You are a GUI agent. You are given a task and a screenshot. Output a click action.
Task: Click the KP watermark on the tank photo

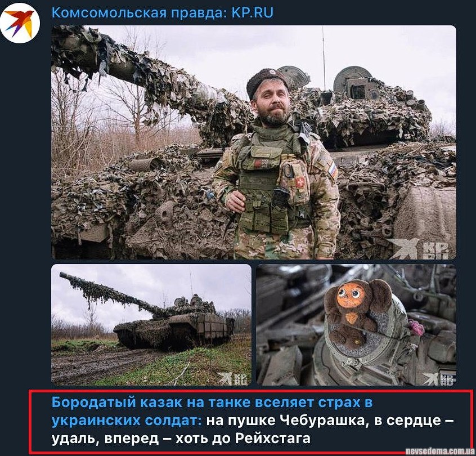tap(232, 379)
